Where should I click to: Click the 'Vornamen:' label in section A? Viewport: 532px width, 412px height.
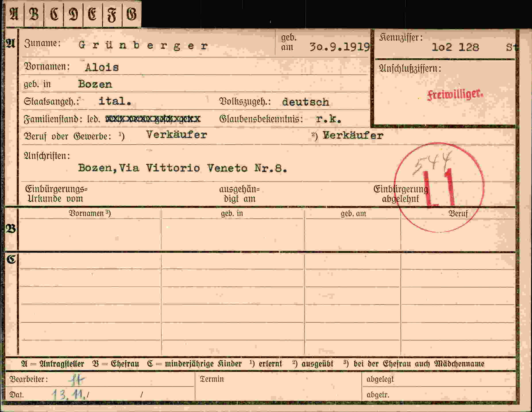(47, 67)
